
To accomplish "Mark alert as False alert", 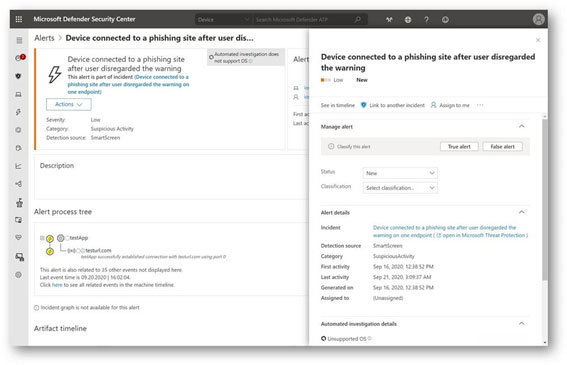I will click(502, 147).
